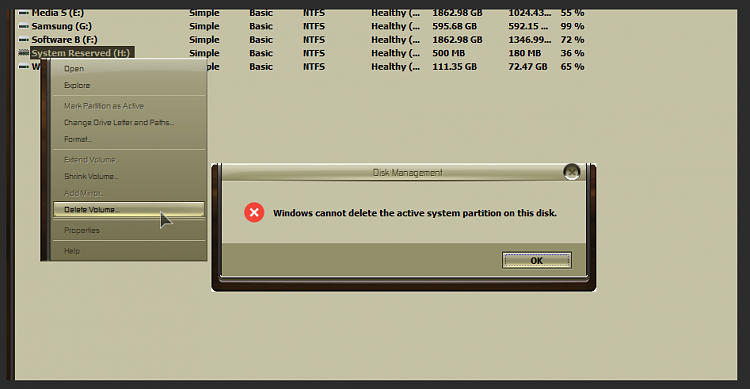Click the 180 MB free space cell

click(525, 53)
